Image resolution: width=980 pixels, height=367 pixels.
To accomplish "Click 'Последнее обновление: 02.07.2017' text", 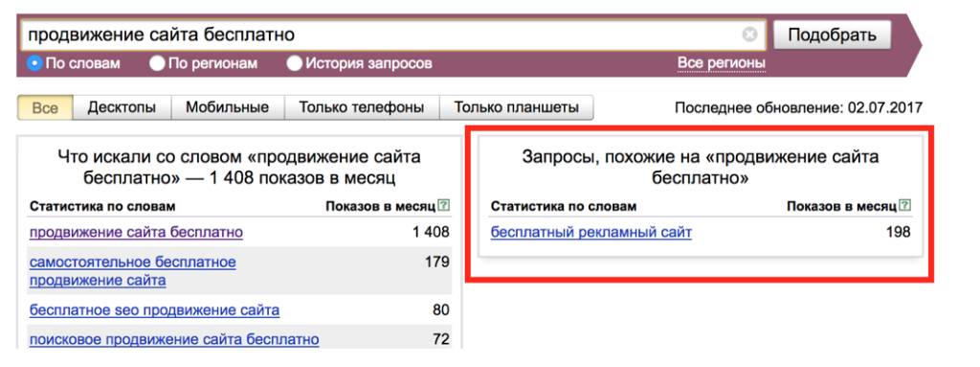I will coord(799,107).
